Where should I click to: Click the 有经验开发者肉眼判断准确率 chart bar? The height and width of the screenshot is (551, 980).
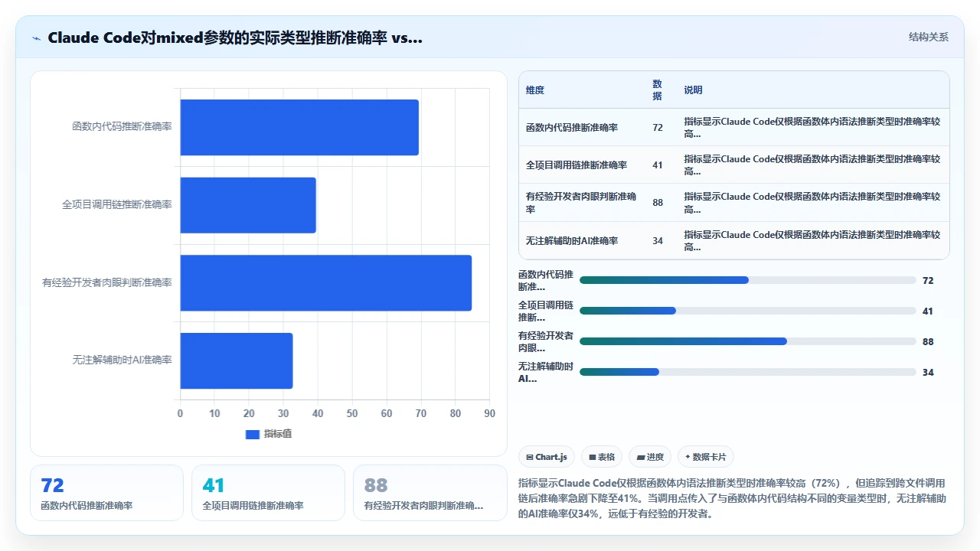coord(326,282)
